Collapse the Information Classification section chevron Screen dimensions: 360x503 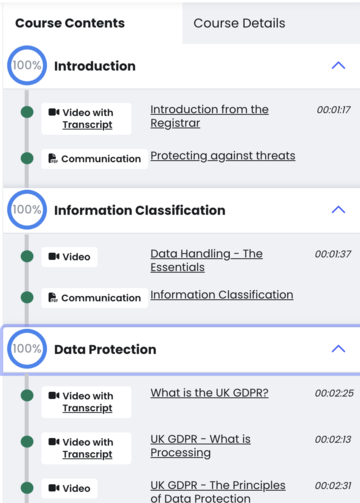[338, 210]
